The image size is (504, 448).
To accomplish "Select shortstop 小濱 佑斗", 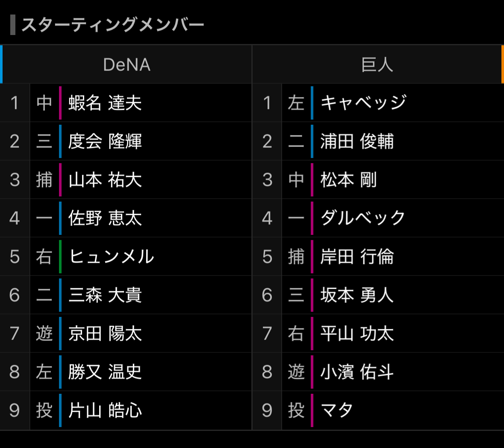I will (x=357, y=372).
